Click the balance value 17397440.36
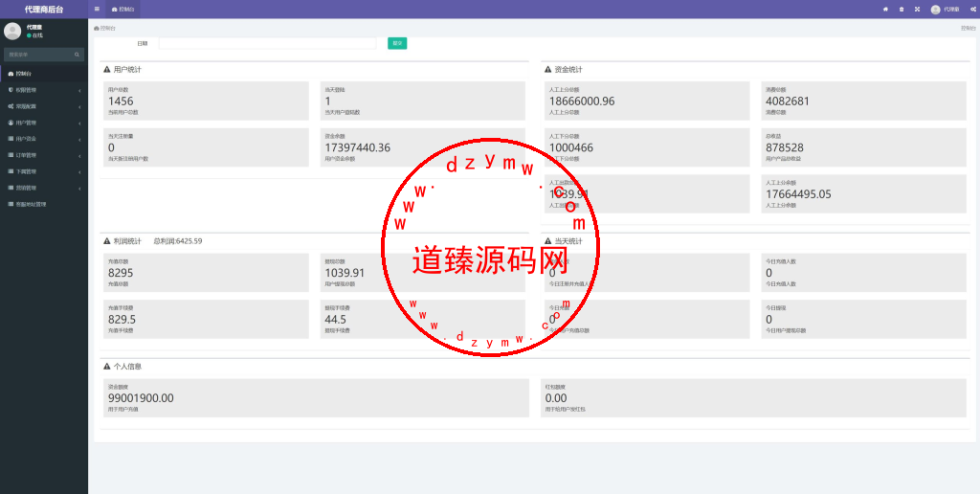 point(358,147)
